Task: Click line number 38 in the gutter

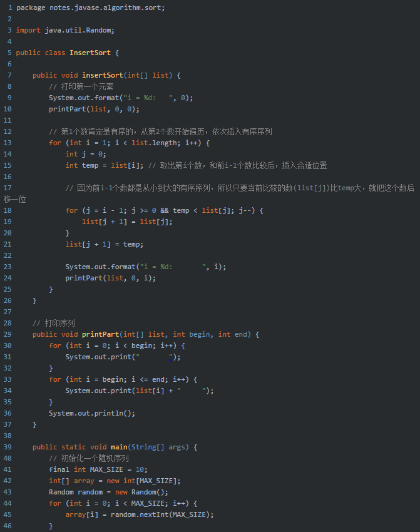Action: [8, 436]
